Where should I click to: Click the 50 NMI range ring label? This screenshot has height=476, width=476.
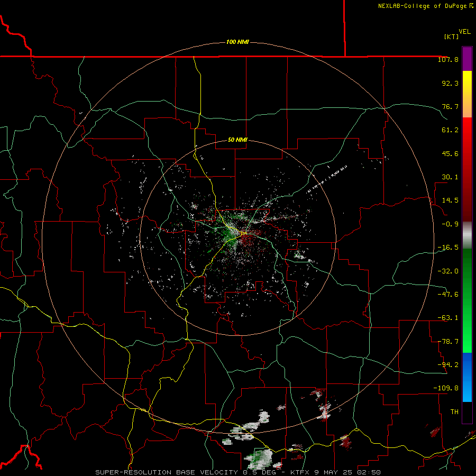click(237, 140)
